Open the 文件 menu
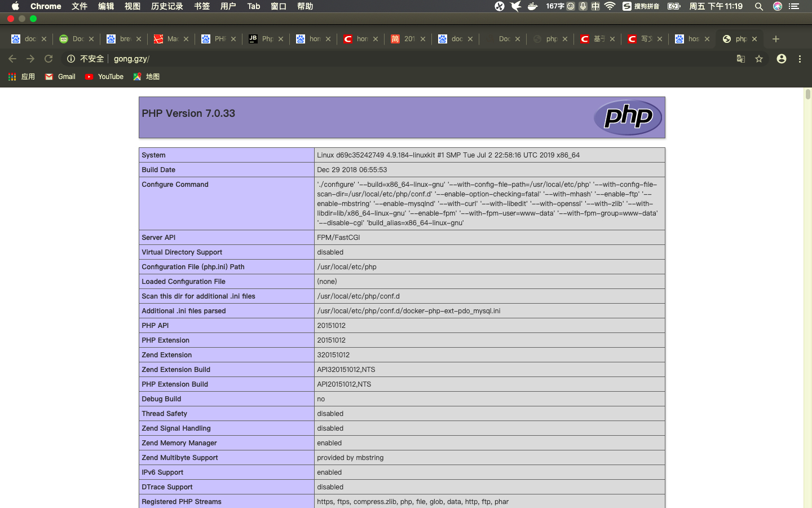This screenshot has height=508, width=812. tap(80, 6)
